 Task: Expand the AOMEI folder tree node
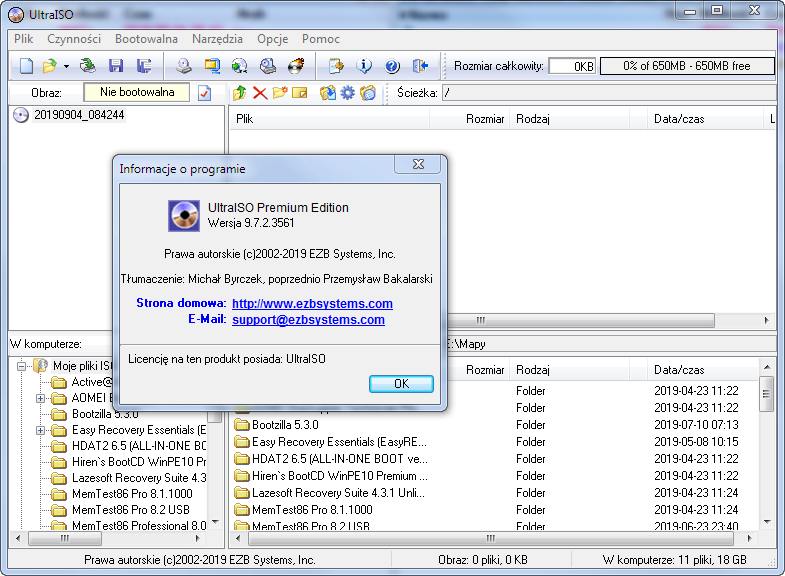point(41,398)
